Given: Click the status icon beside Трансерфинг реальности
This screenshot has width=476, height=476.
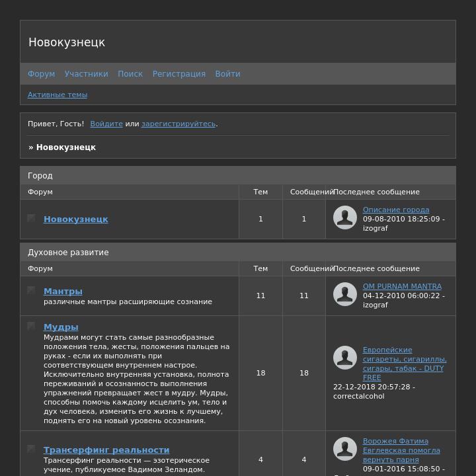Looking at the screenshot, I should tap(31, 449).
